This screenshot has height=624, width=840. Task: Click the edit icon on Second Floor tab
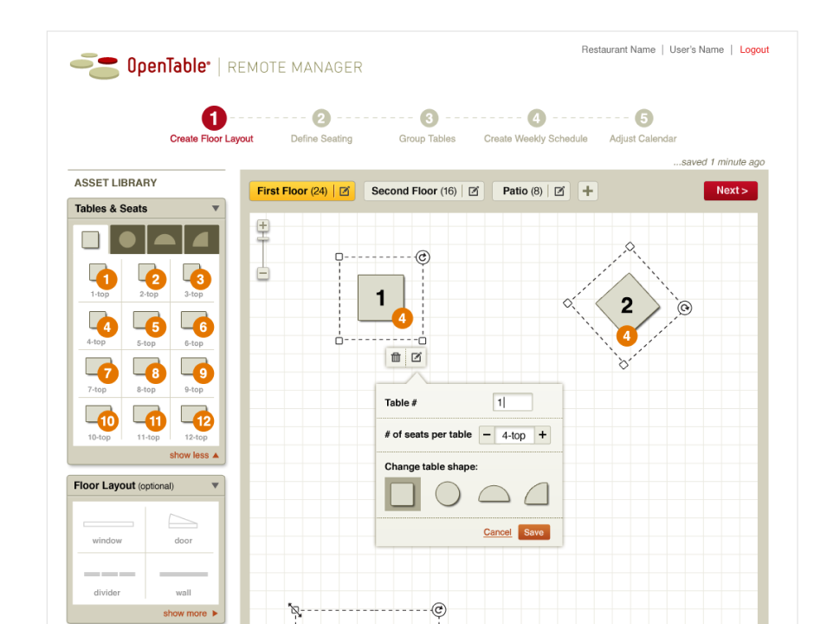[x=474, y=192]
